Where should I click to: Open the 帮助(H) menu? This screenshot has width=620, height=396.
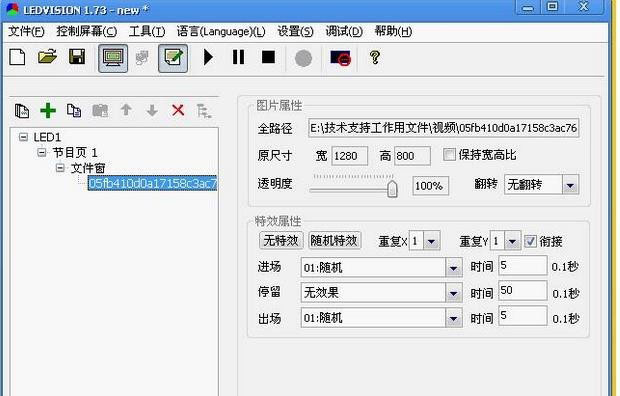pos(393,31)
